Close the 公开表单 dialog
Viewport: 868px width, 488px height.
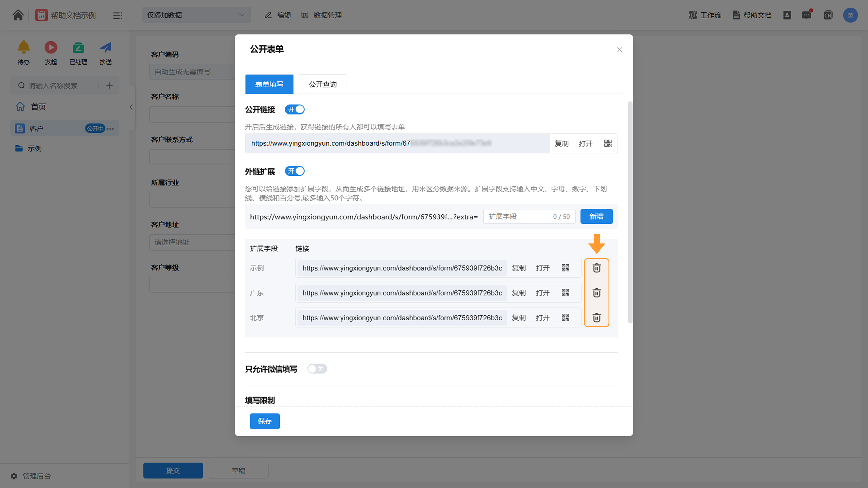pyautogui.click(x=619, y=50)
